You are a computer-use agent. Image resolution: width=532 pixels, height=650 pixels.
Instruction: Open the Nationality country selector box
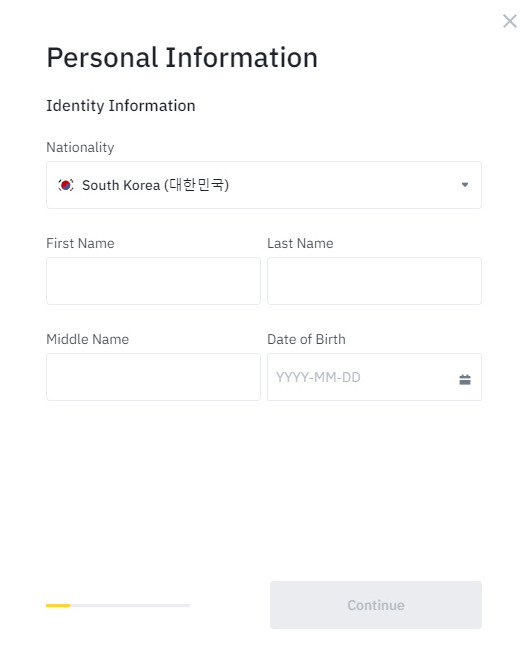coord(264,185)
